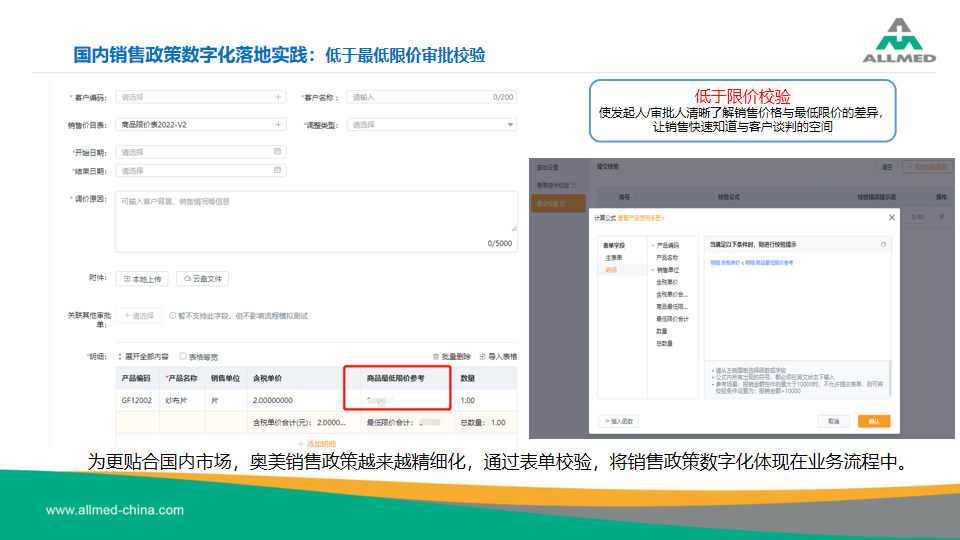
Task: Click the plus icon in 销售价目表 field
Action: [x=278, y=124]
